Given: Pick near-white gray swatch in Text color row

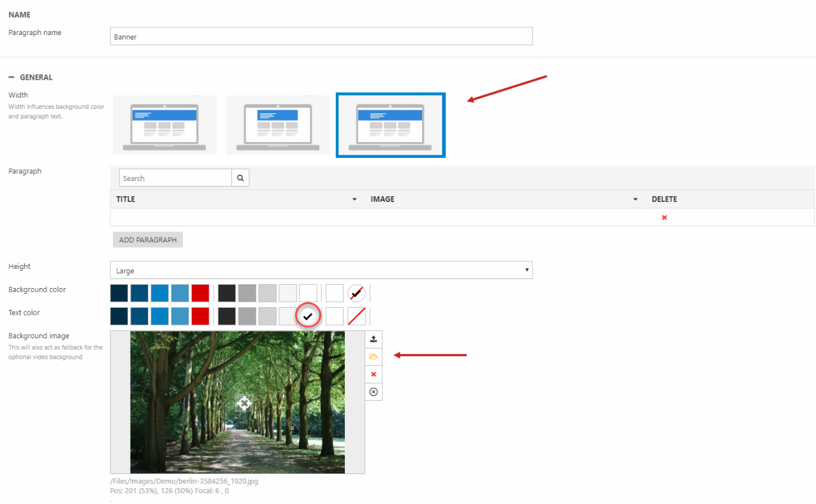Looking at the screenshot, I should point(288,316).
